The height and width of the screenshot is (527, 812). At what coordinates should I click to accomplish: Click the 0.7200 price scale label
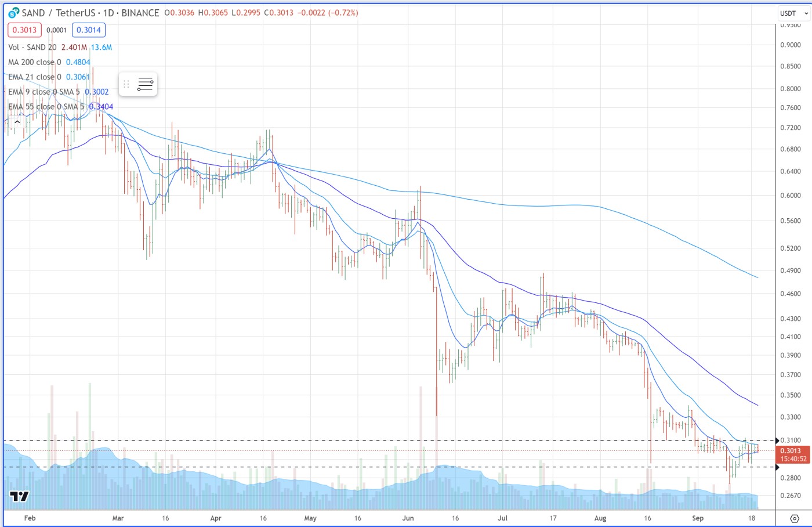[791, 128]
